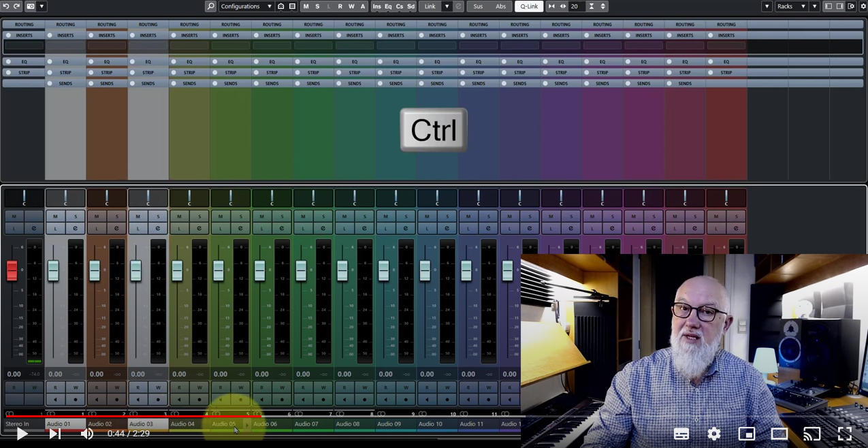Deactivate all Solo states with S button
868x448 pixels.
[317, 6]
